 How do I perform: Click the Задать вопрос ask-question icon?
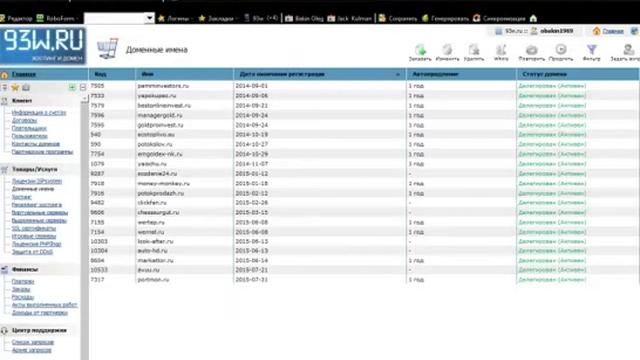pyautogui.click(x=627, y=52)
